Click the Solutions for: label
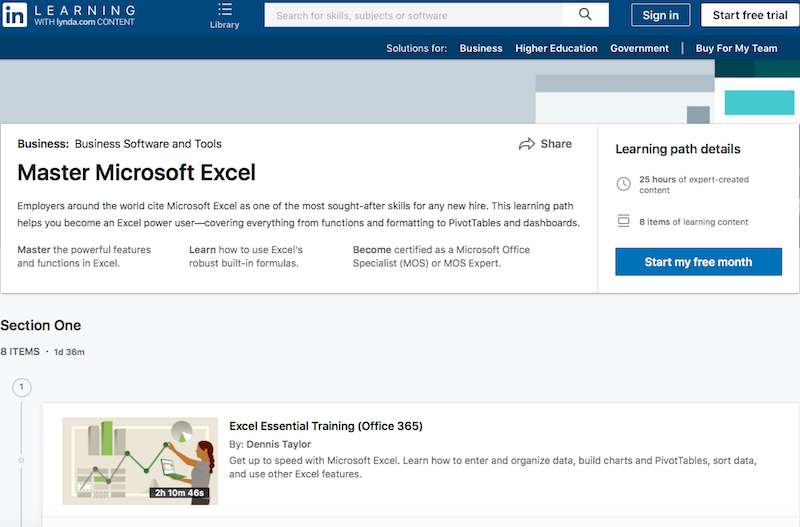Image resolution: width=800 pixels, height=527 pixels. click(416, 48)
